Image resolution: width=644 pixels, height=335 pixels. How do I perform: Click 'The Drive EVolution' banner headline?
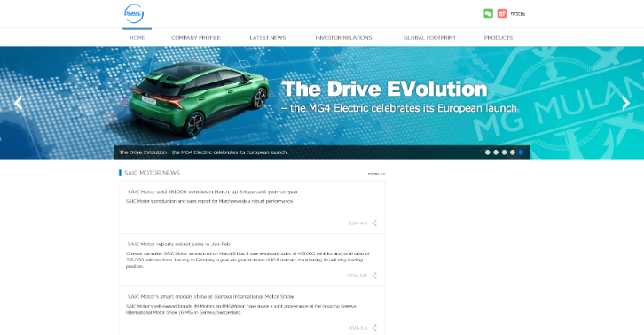click(384, 89)
